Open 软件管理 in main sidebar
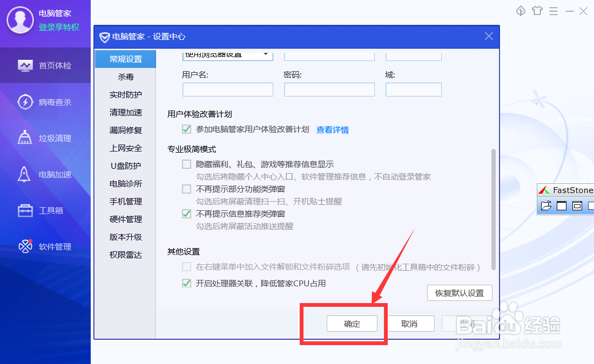The height and width of the screenshot is (364, 594). pyautogui.click(x=45, y=246)
